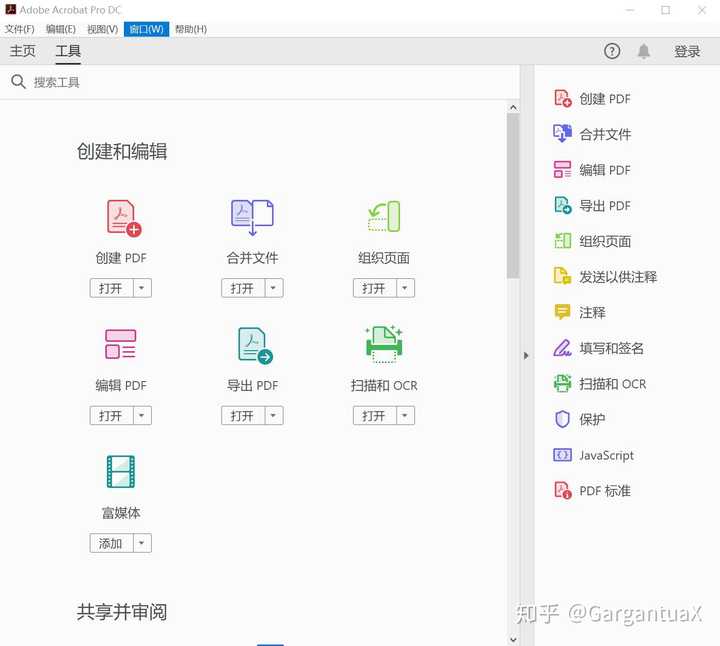Click the 保护 label in sidebar

(x=592, y=419)
